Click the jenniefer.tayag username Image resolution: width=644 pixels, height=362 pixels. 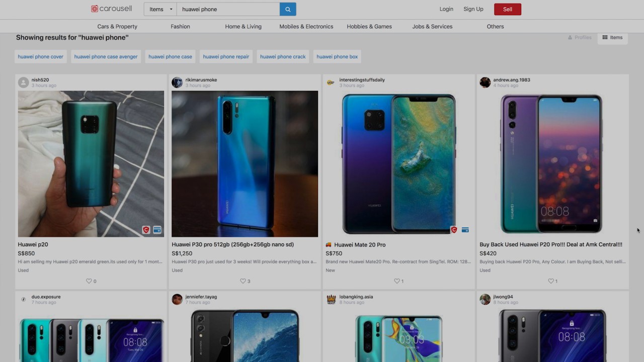pos(201,297)
